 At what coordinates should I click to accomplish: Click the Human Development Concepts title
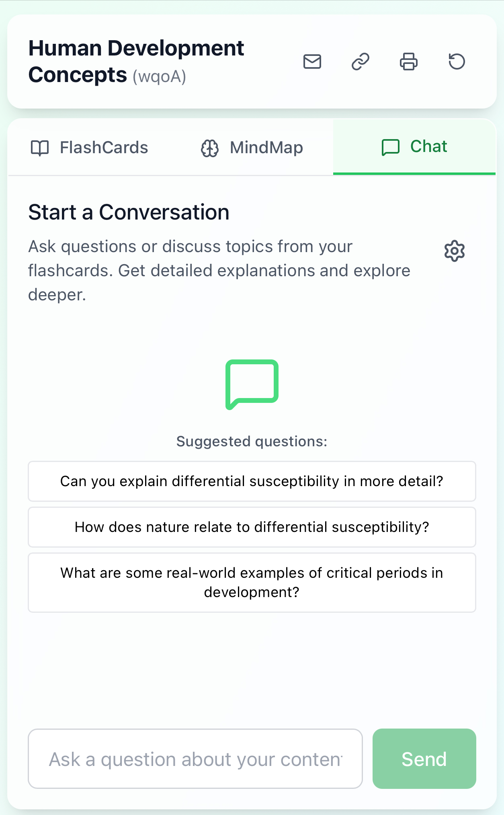[136, 61]
